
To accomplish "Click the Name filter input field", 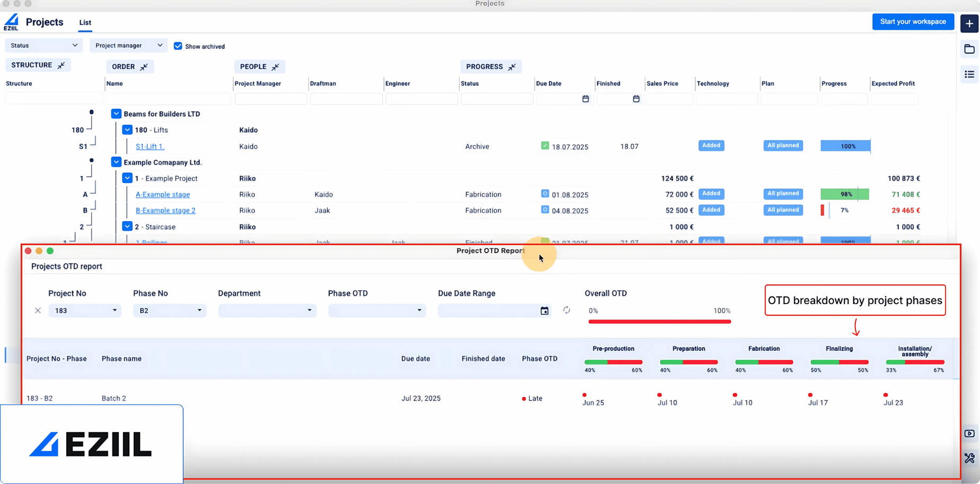I will click(168, 98).
